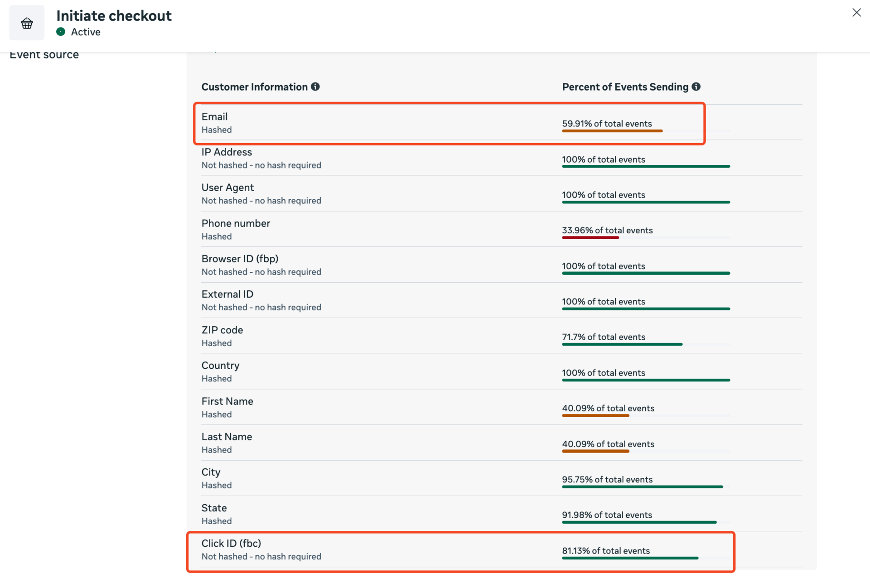Click the Country 100% progress bar
Viewport: 870px width, 588px height.
click(646, 380)
